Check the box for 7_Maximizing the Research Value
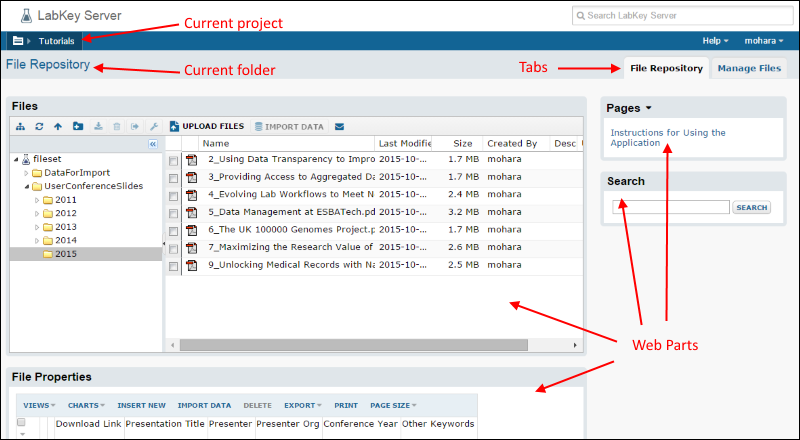Viewport: 800px width, 440px height. 173,249
